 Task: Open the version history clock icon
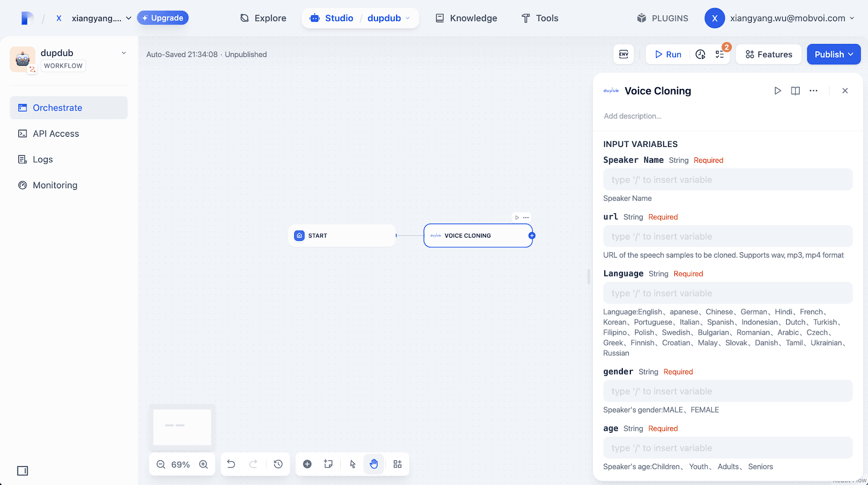click(278, 464)
